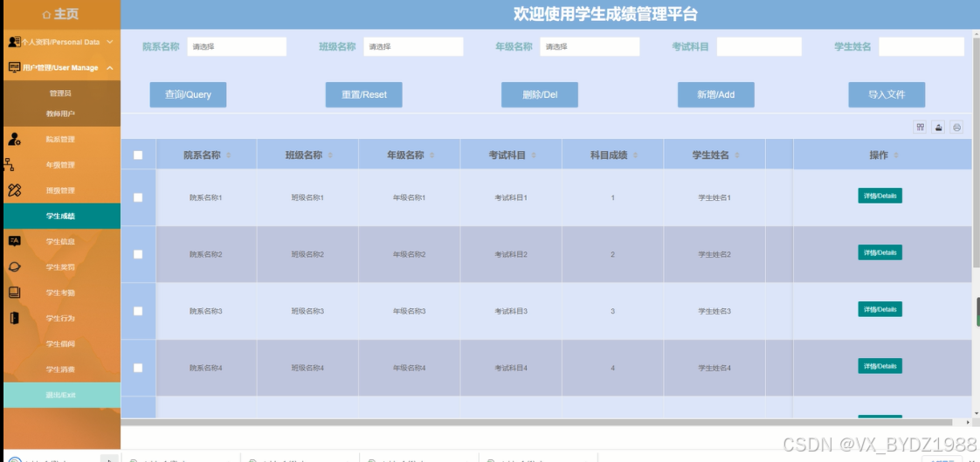Open the table column filter icon

[920, 127]
